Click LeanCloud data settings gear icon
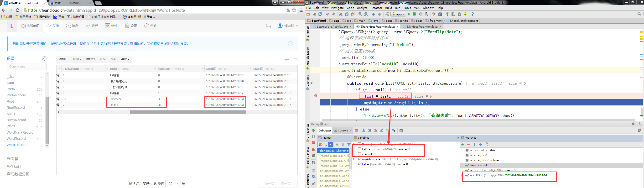Image resolution: width=644 pixels, height=188 pixels. pos(44,58)
